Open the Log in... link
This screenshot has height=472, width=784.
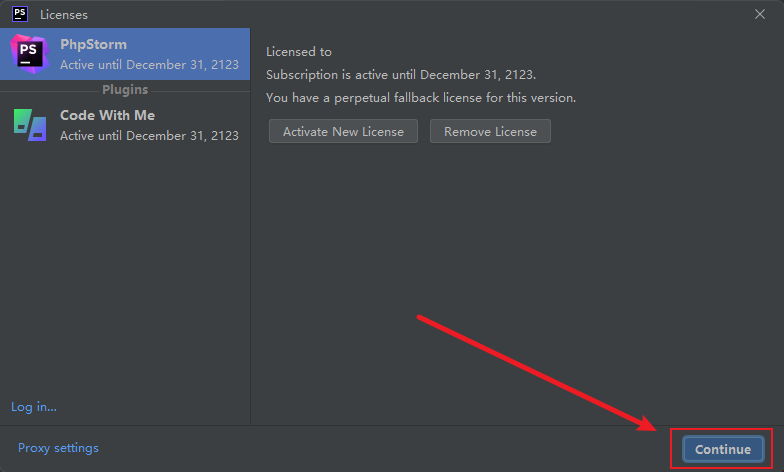pos(34,407)
